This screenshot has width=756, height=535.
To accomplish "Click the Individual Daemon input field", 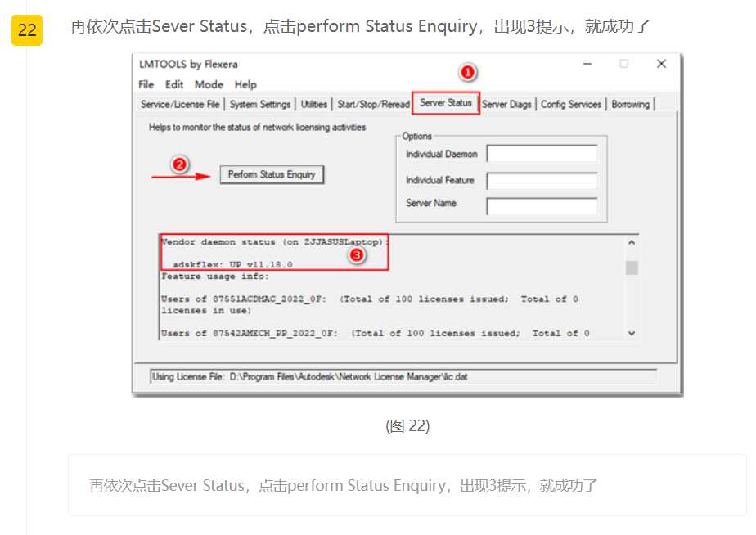I will 542,154.
